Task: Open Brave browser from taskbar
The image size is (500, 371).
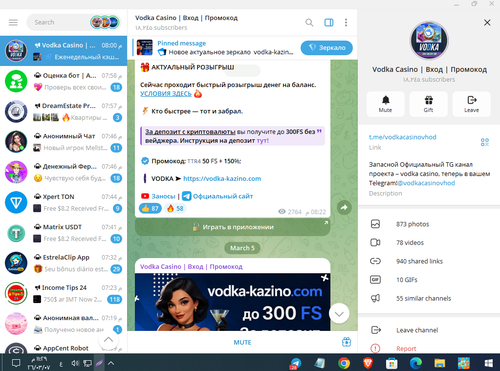Action: 368,363
